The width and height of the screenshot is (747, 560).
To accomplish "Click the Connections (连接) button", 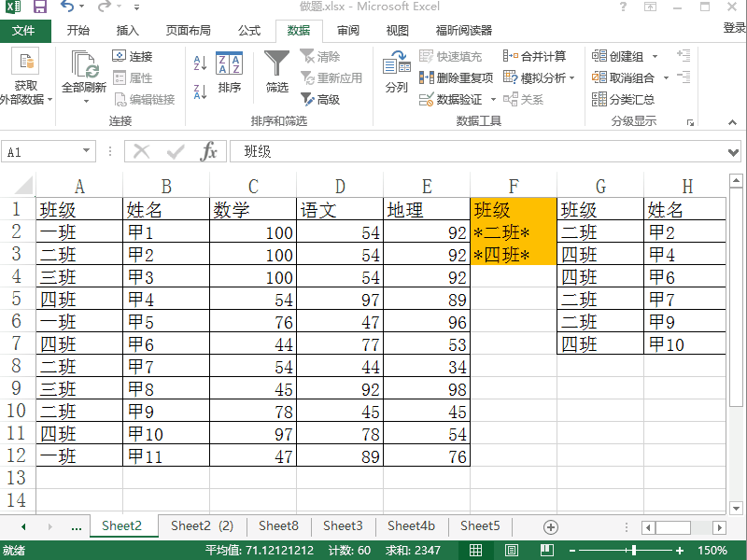I will 133,56.
